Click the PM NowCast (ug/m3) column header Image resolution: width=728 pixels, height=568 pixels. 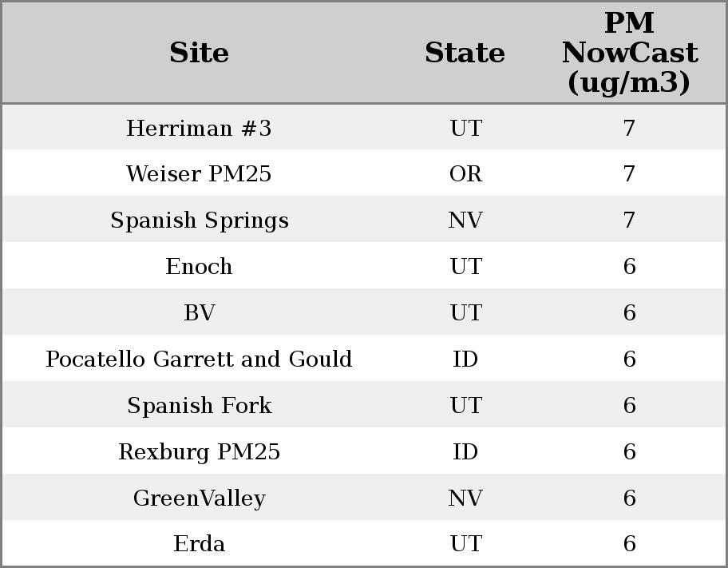[629, 53]
